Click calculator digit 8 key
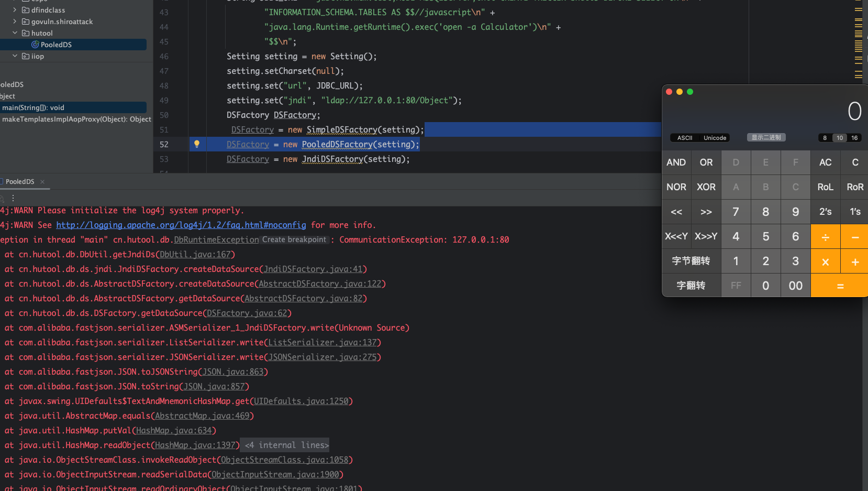This screenshot has height=491, width=868. point(766,212)
